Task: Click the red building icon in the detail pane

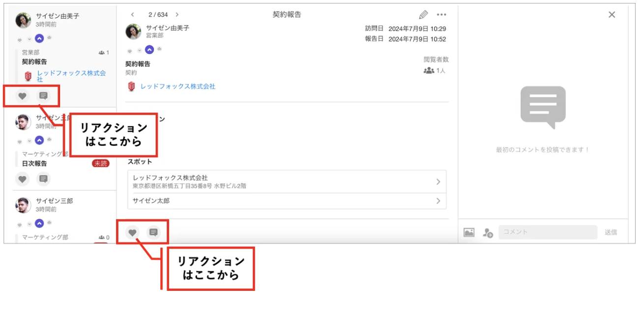Action: point(131,87)
